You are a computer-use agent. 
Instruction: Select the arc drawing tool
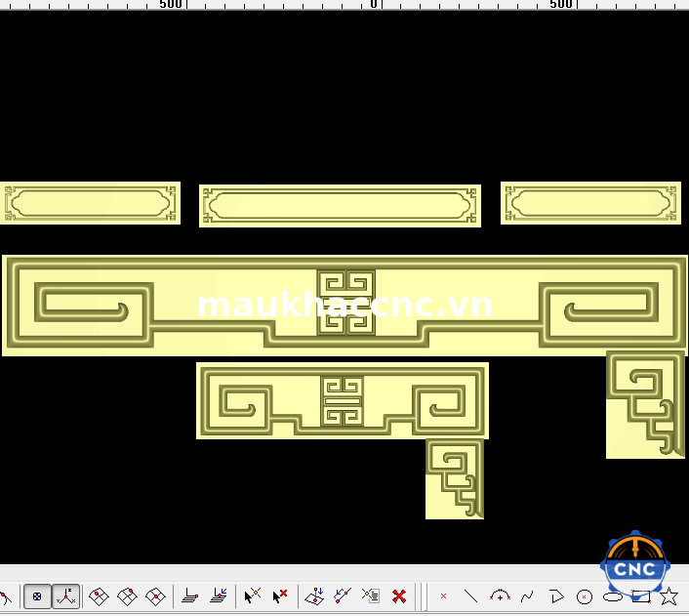coord(500,595)
